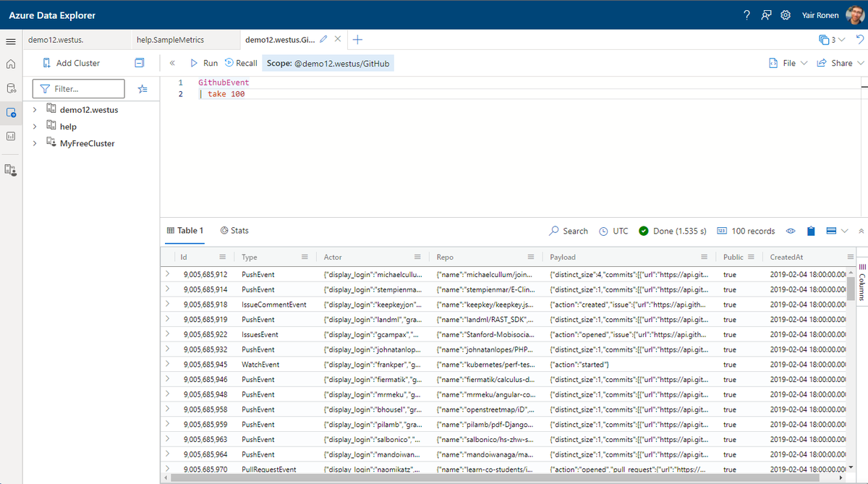
Task: Open the help question mark icon
Action: pyautogui.click(x=747, y=15)
